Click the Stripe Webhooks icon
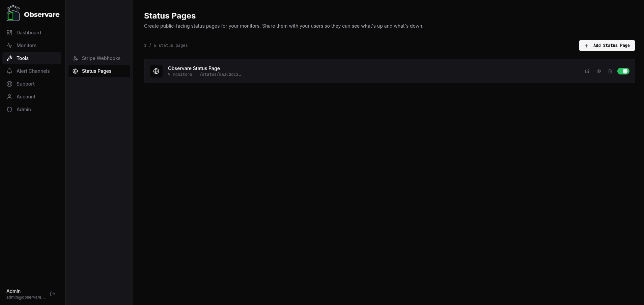 [x=75, y=58]
